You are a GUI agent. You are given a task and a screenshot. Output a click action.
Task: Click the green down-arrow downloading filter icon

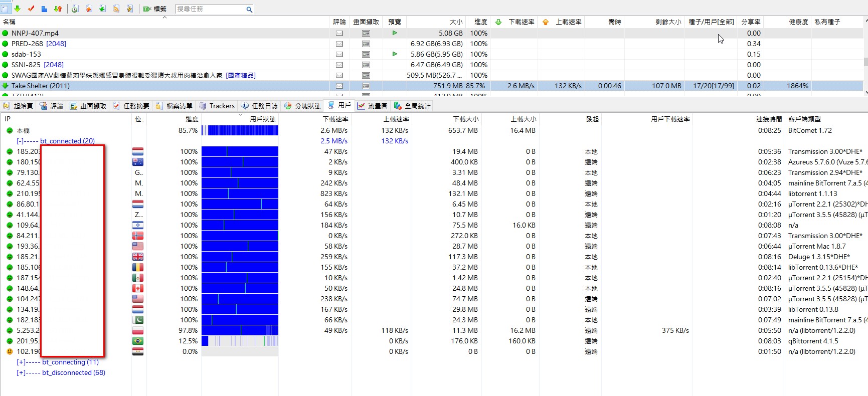(x=18, y=9)
